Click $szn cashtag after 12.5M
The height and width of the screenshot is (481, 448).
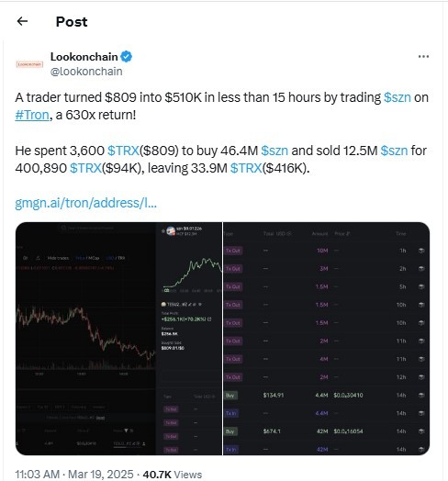tap(394, 151)
